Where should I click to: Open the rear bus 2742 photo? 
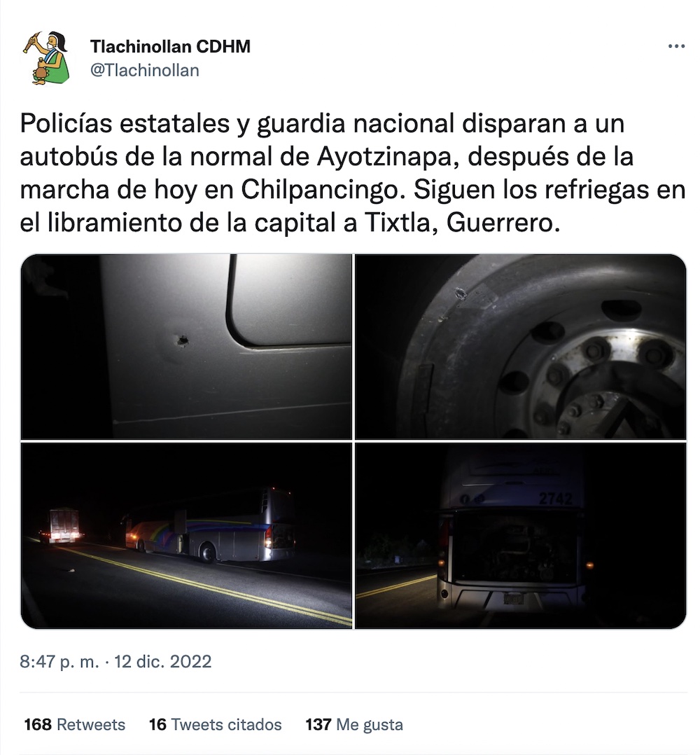click(521, 535)
